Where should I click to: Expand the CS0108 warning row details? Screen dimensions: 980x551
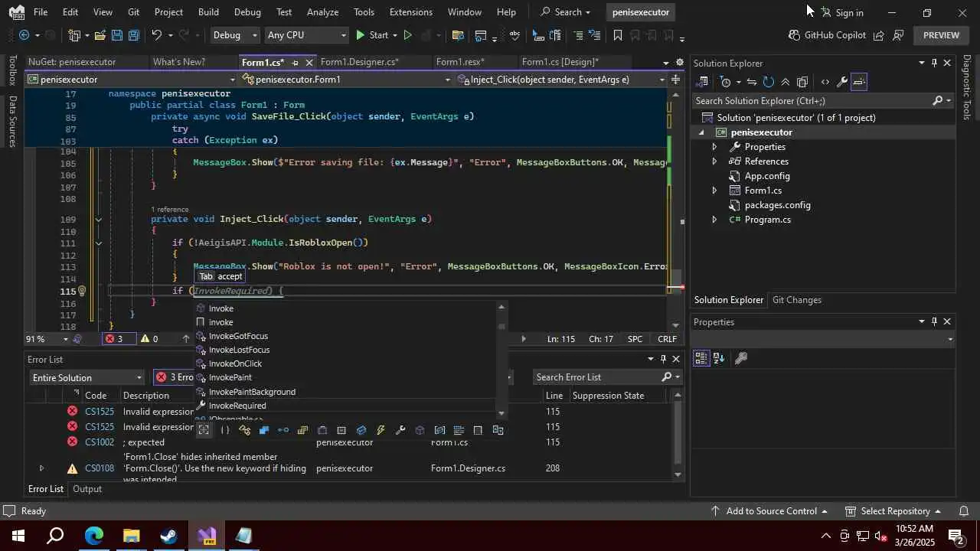[x=41, y=468]
